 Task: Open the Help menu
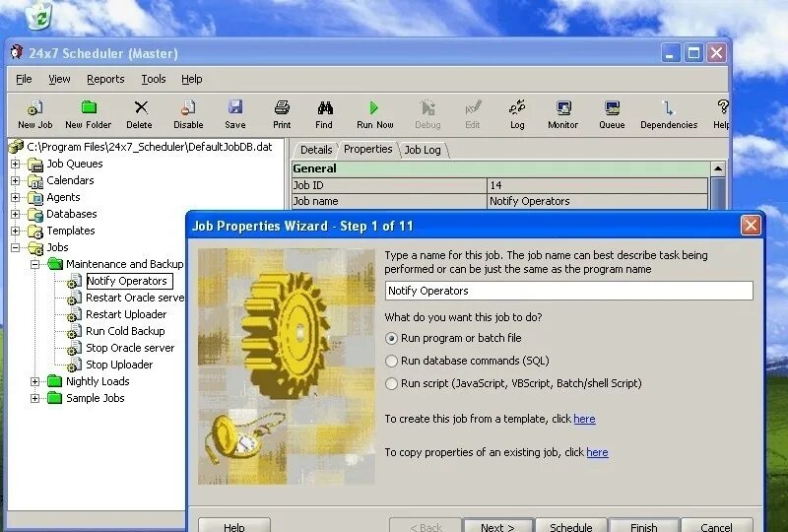pos(192,79)
